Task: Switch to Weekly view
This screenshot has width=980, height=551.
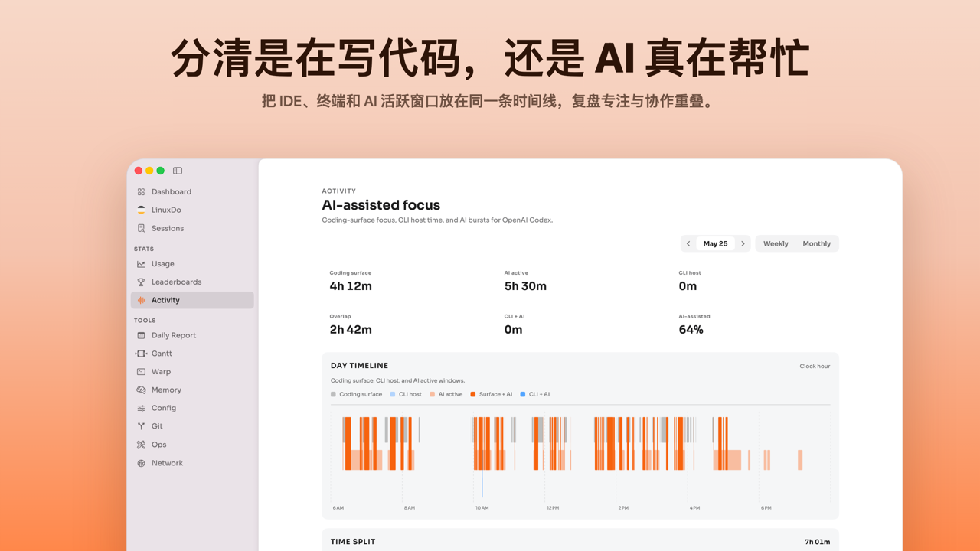Action: (776, 243)
